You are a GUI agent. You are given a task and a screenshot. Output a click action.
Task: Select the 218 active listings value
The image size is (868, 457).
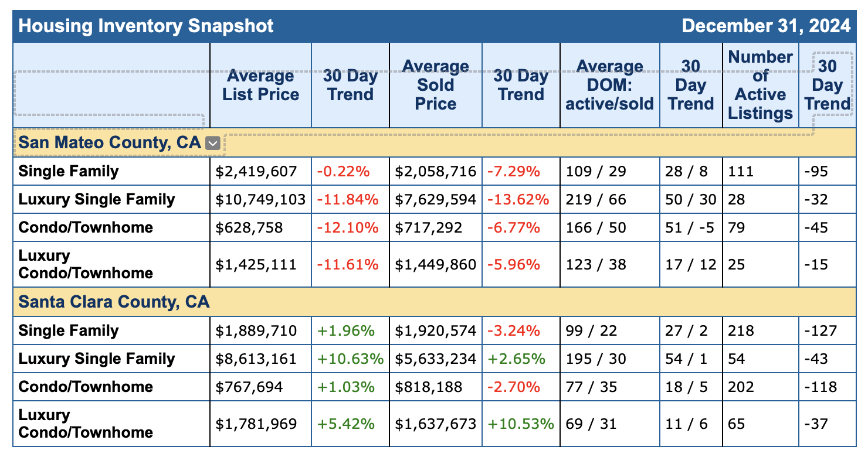[741, 330]
